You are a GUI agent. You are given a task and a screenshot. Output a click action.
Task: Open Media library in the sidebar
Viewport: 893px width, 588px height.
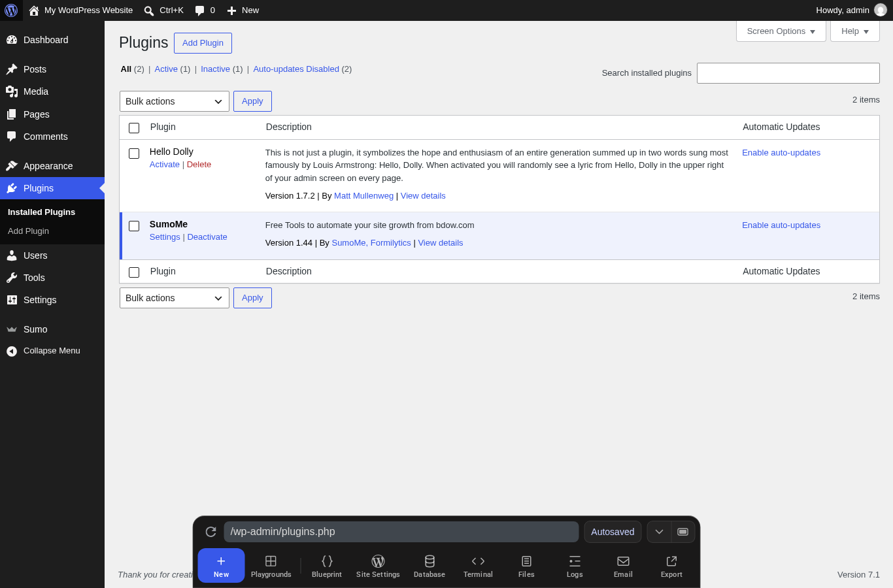pos(52,91)
